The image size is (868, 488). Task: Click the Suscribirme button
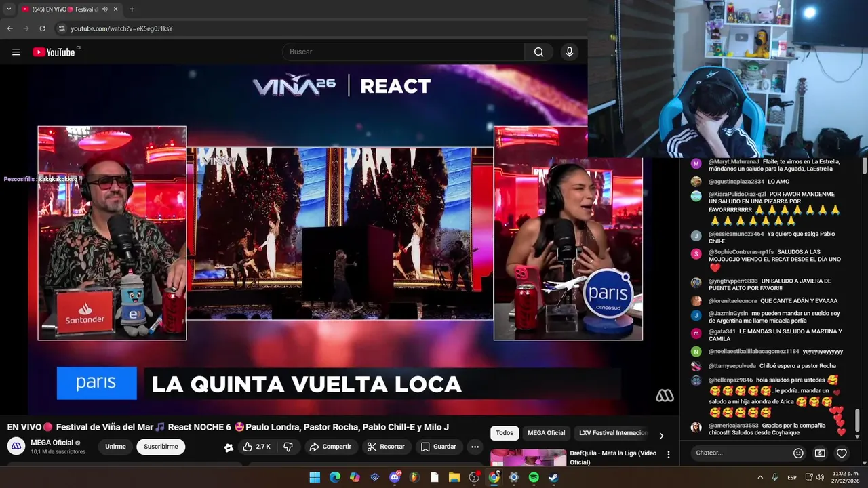(x=161, y=447)
